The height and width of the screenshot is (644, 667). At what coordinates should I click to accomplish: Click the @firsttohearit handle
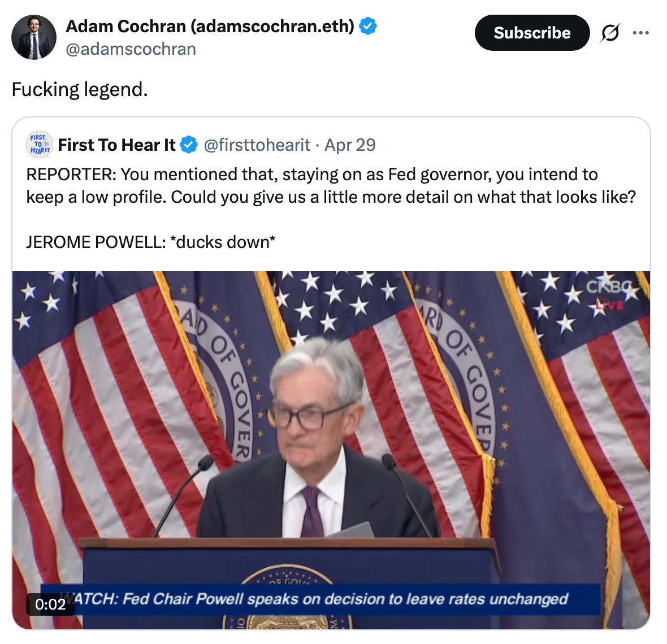[257, 145]
